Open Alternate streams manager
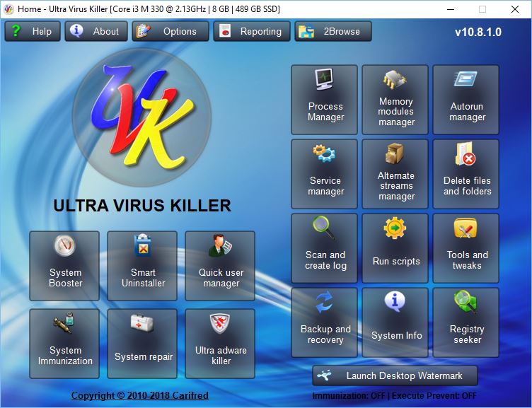The image size is (532, 408). (395, 174)
